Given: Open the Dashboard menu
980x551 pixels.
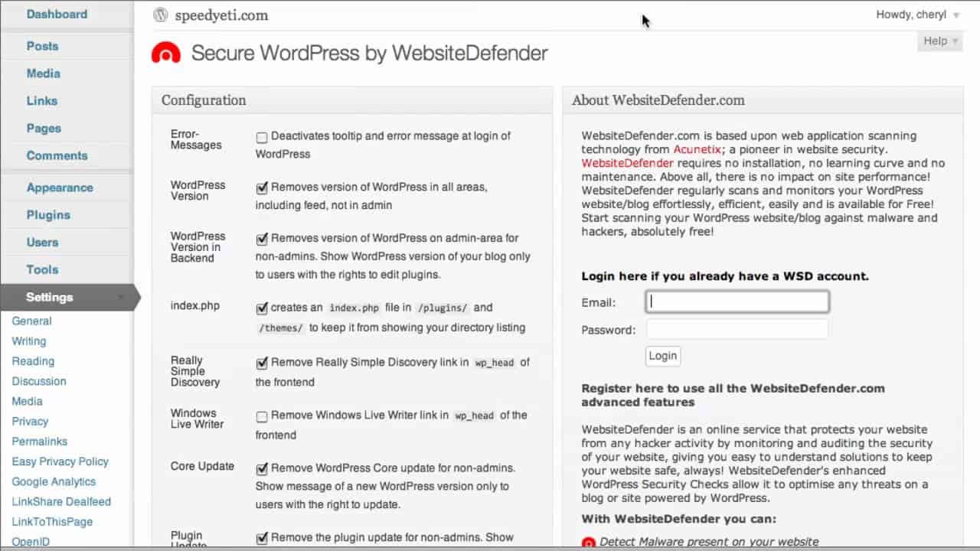Looking at the screenshot, I should tap(57, 14).
